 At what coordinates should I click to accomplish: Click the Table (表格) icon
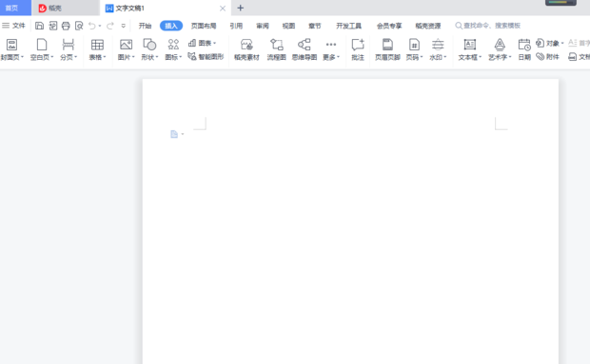point(97,45)
